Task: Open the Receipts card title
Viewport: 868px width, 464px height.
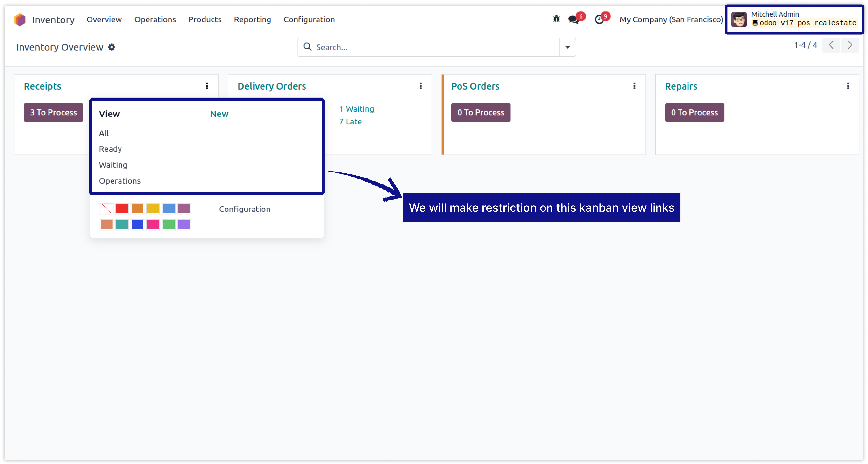Action: pos(42,86)
